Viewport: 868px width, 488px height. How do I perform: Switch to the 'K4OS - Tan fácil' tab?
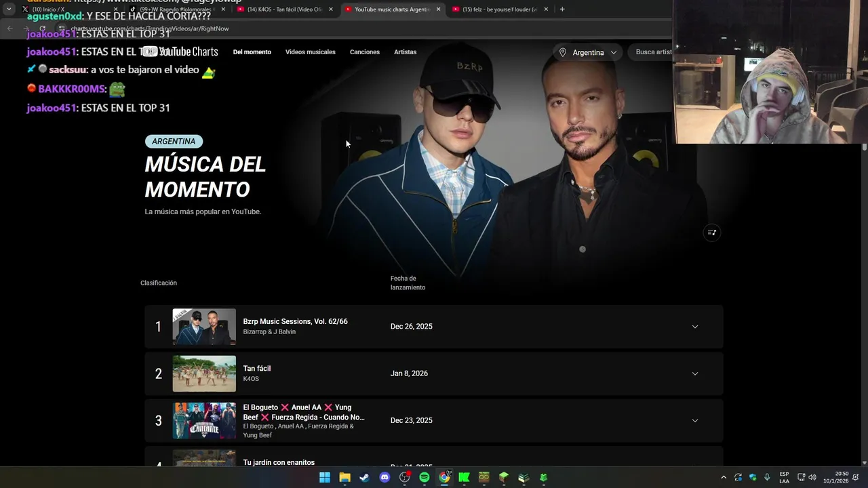click(283, 9)
